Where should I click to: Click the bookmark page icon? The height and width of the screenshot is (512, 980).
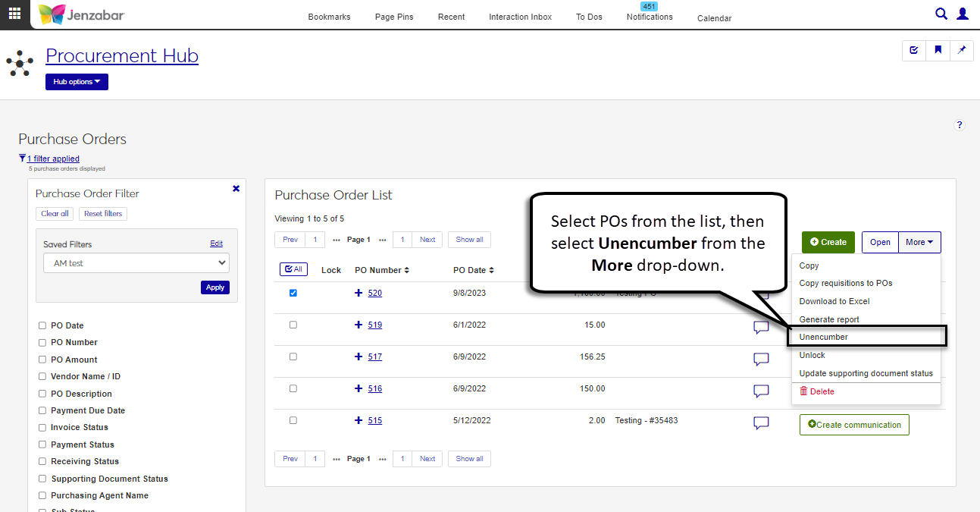938,50
